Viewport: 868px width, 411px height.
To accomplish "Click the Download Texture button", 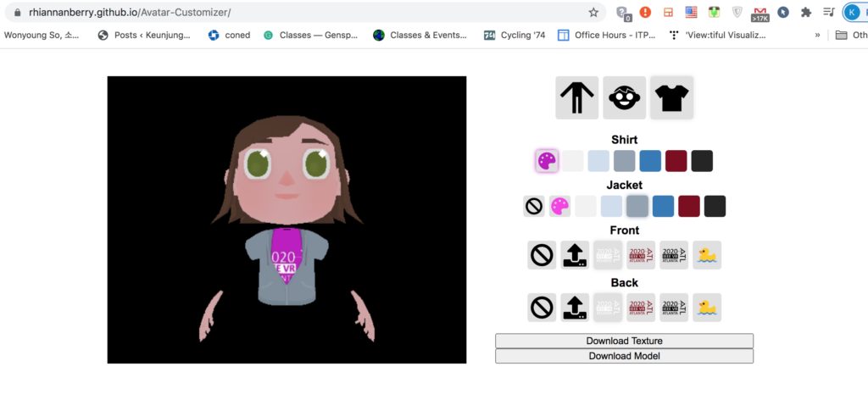I will pos(625,341).
